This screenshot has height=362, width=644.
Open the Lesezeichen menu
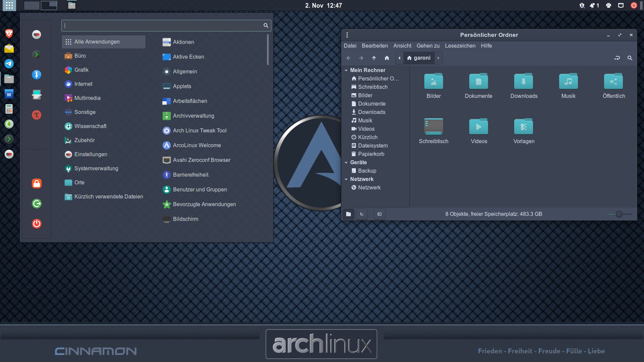460,46
